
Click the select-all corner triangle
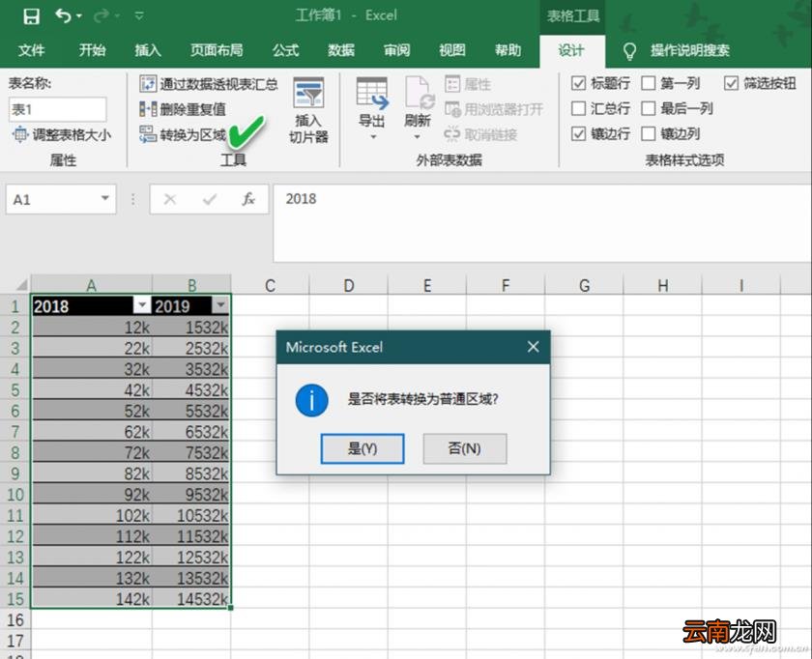[20, 285]
